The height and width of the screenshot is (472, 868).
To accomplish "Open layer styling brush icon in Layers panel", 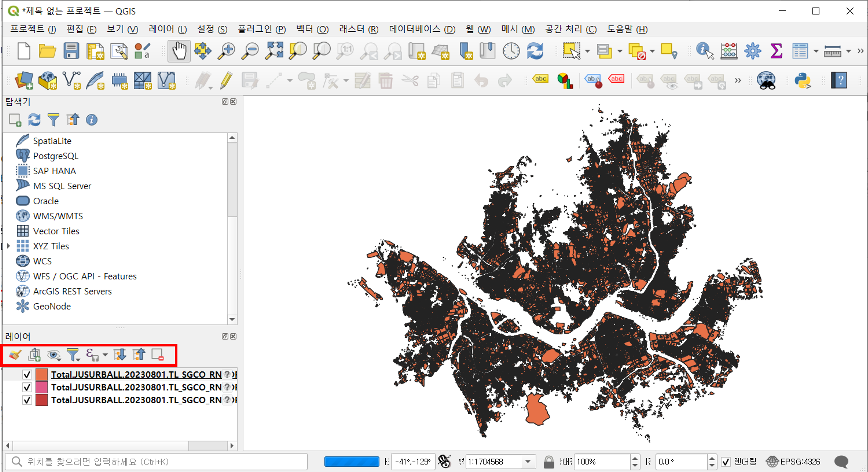I will pos(15,355).
